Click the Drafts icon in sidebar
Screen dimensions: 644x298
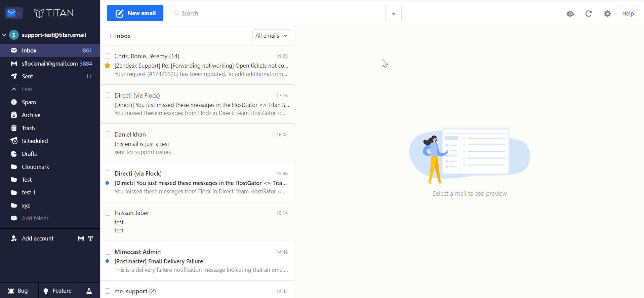point(14,154)
